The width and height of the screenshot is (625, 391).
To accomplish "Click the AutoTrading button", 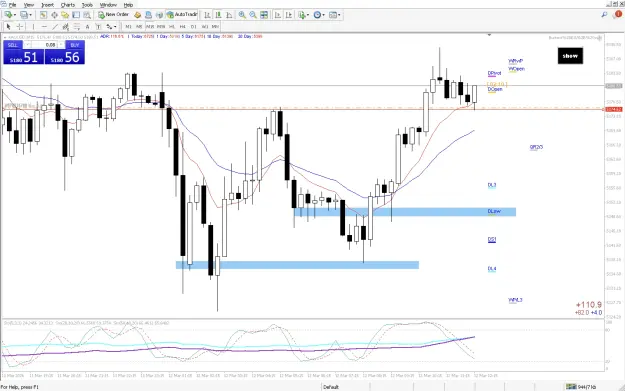I will pyautogui.click(x=182, y=15).
